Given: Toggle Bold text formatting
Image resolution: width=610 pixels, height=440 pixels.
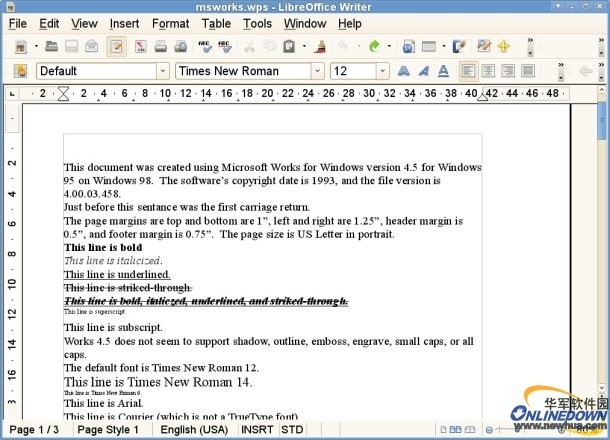Looking at the screenshot, I should pyautogui.click(x=403, y=71).
